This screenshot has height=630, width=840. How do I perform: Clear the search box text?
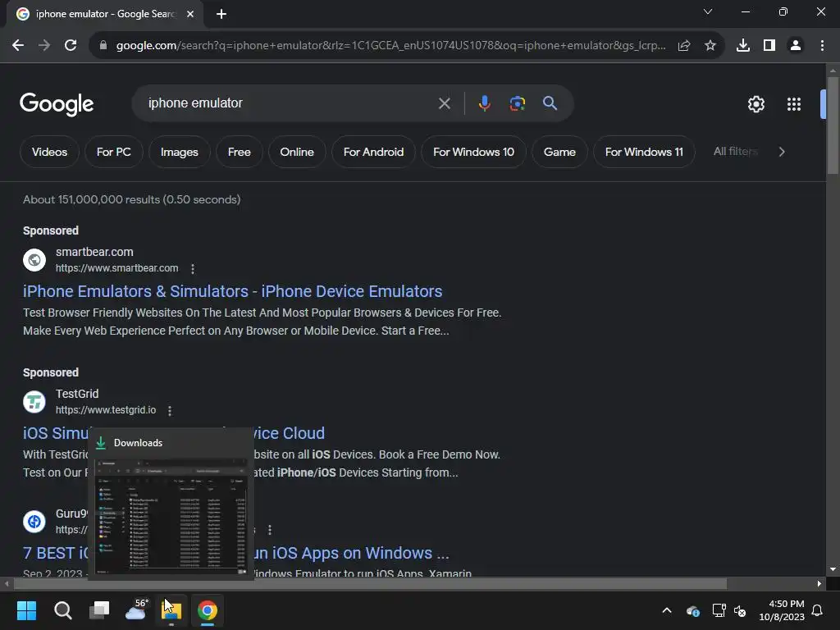pos(444,103)
